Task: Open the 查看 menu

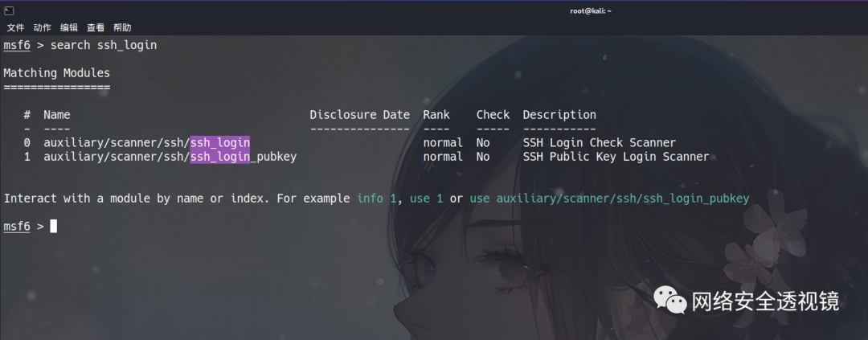Action: [95, 27]
